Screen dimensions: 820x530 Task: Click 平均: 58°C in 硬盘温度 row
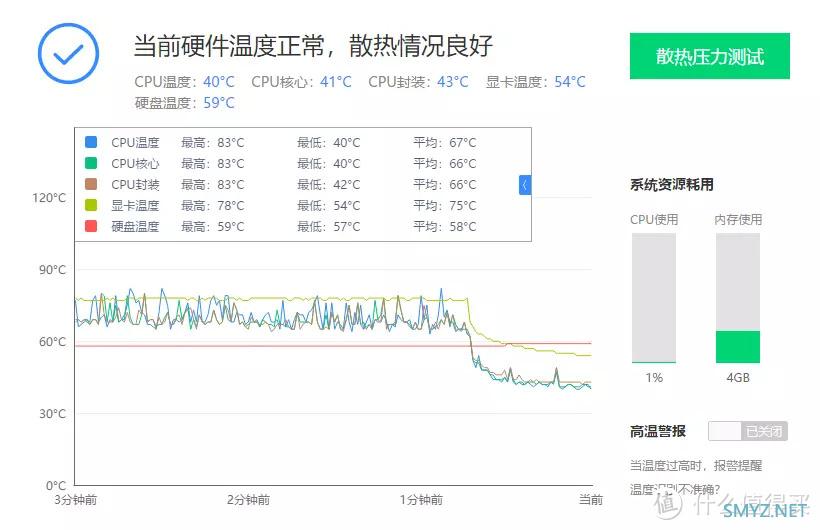coord(445,227)
